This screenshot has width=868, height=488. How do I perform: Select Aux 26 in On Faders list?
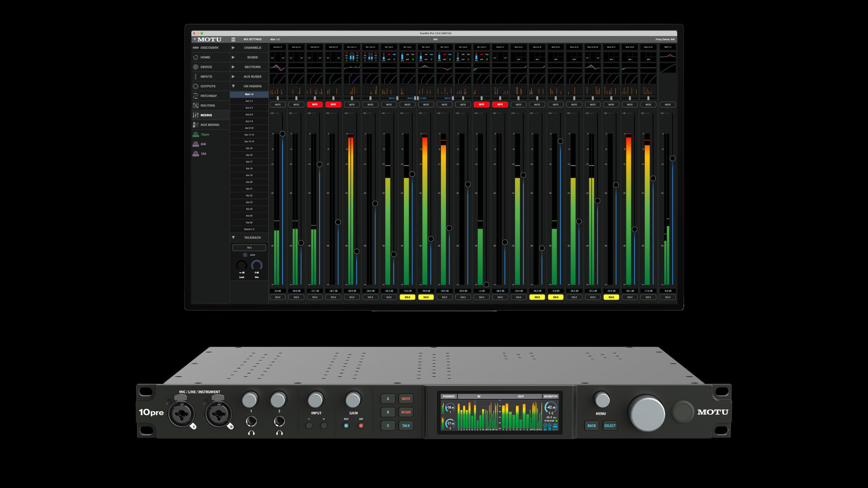[x=249, y=222]
